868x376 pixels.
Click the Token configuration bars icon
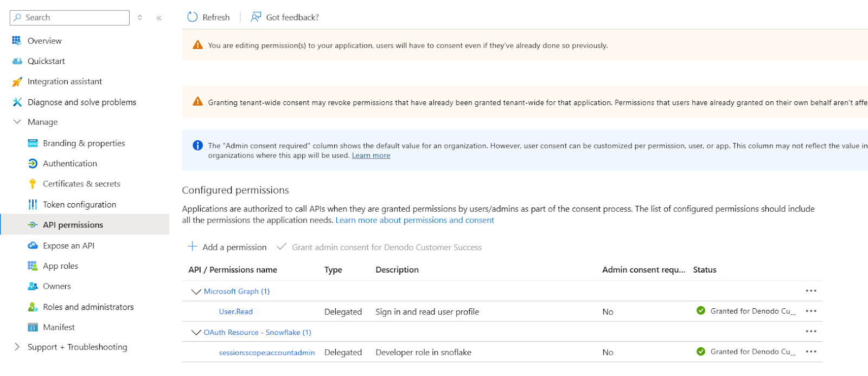tap(33, 204)
